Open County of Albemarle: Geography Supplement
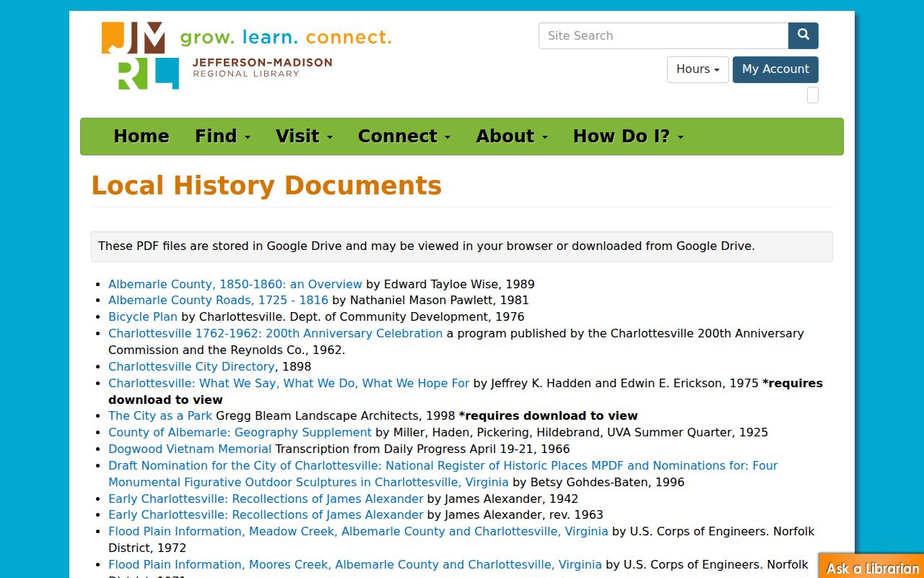This screenshot has width=924, height=578. pyautogui.click(x=240, y=432)
